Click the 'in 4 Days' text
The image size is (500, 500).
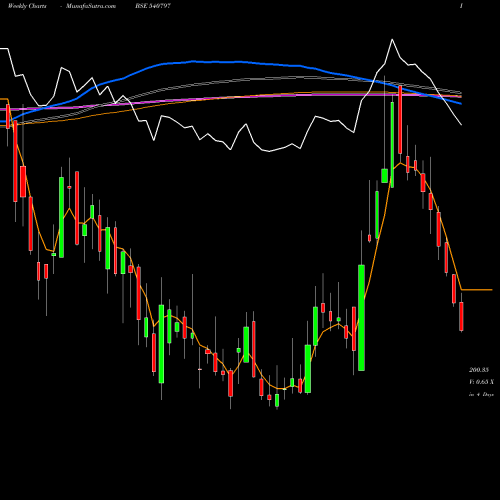click(481, 394)
